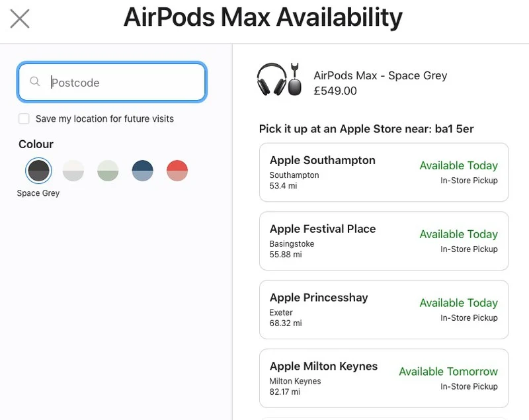Select the Apple Festival Place store card
This screenshot has width=529, height=420.
coord(384,241)
